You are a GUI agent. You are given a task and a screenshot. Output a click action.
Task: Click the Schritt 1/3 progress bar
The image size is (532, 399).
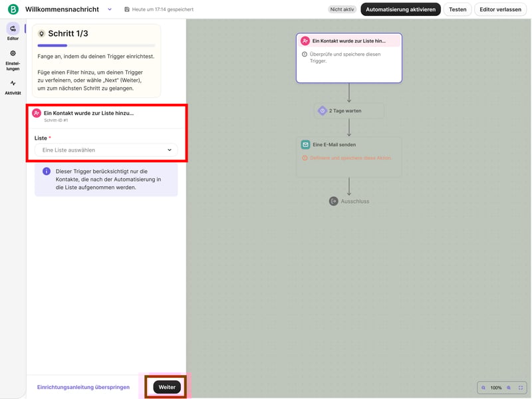pos(96,45)
